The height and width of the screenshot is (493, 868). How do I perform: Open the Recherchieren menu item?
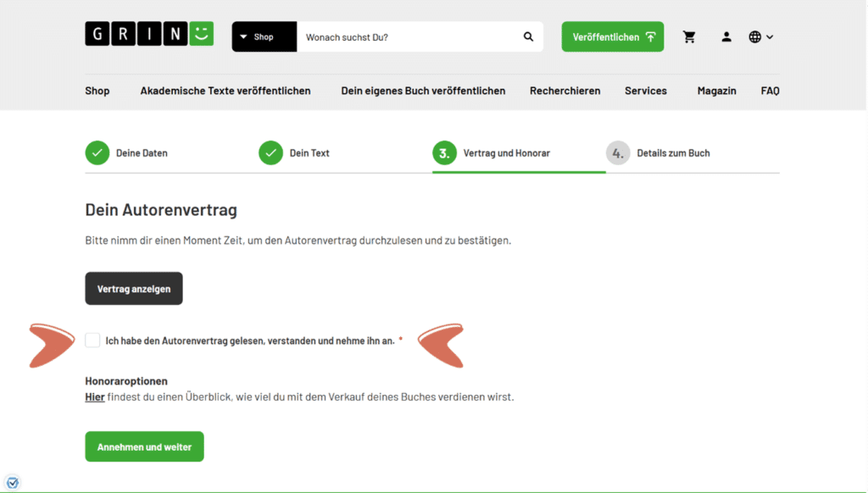coord(565,91)
